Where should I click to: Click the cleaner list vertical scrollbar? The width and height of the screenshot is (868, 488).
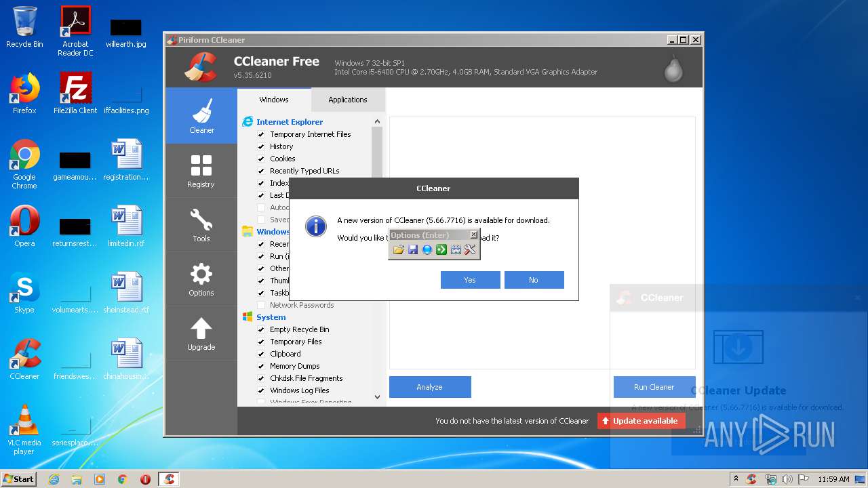377,152
